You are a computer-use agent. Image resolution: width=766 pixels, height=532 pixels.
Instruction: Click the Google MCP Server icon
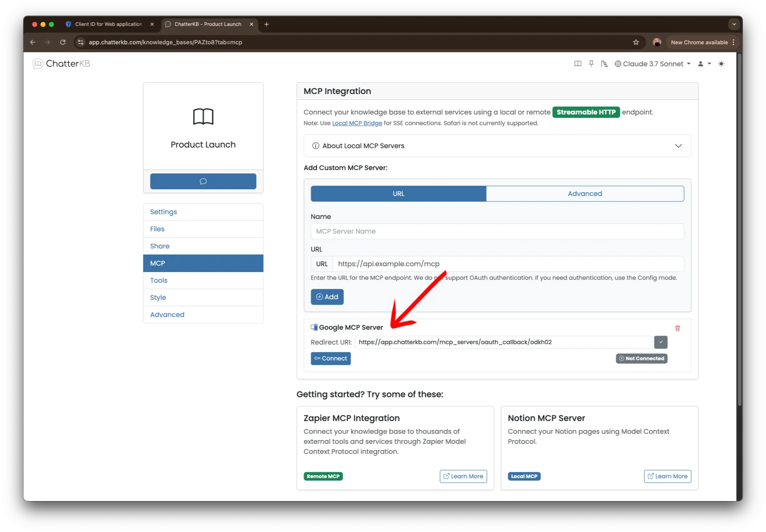[314, 327]
